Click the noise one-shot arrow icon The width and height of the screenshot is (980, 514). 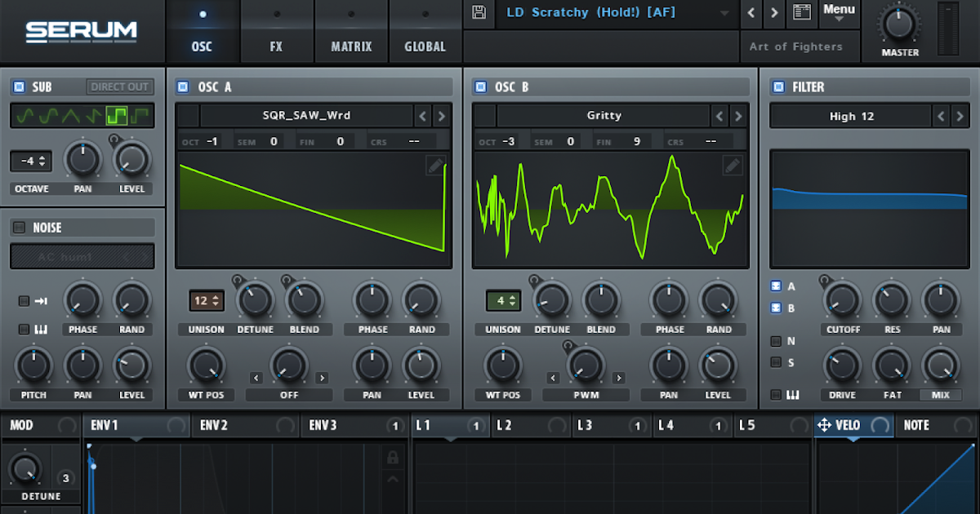coord(42,301)
